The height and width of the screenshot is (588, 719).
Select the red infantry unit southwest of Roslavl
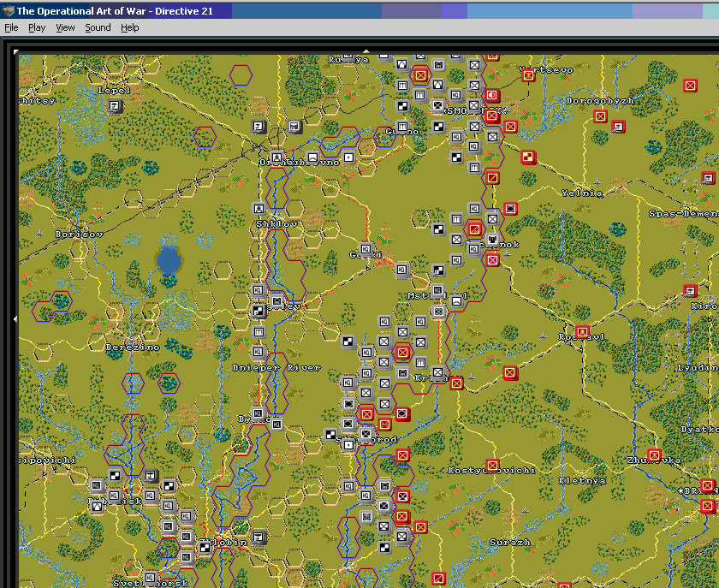click(x=509, y=372)
